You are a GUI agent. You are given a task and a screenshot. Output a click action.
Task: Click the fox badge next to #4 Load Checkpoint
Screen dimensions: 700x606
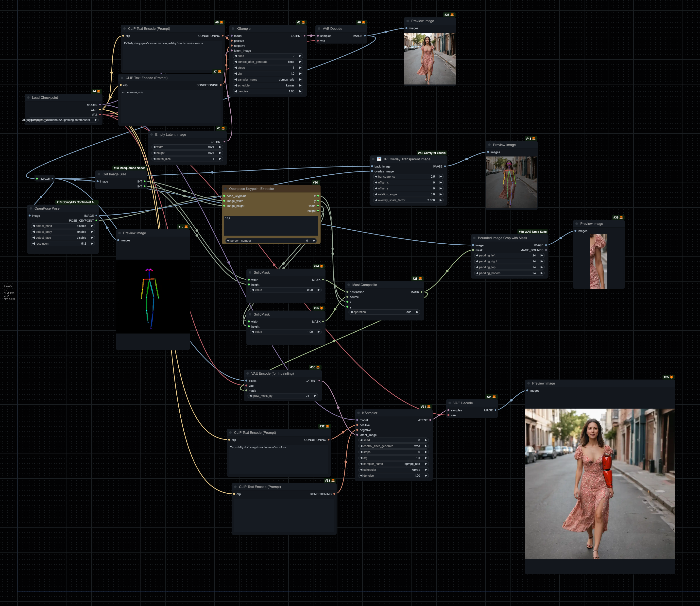click(99, 91)
